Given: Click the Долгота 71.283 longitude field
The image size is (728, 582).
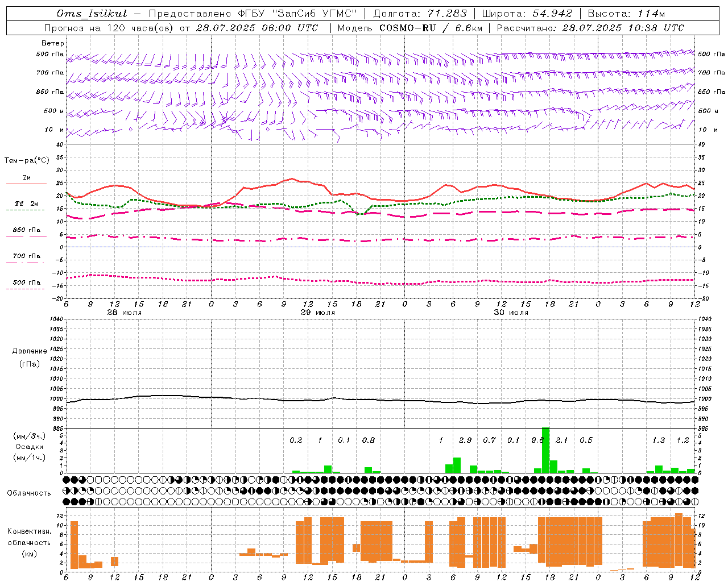Looking at the screenshot, I should [x=420, y=14].
